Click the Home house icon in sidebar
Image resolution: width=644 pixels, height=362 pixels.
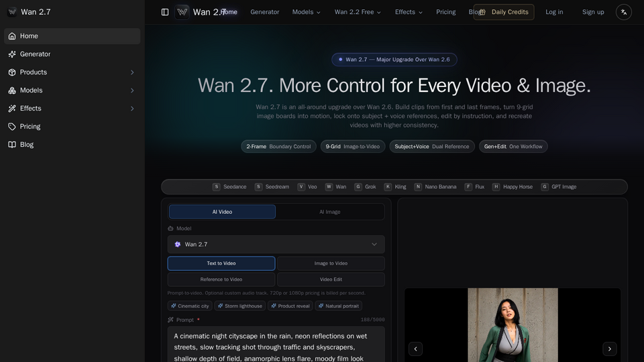[x=12, y=36]
